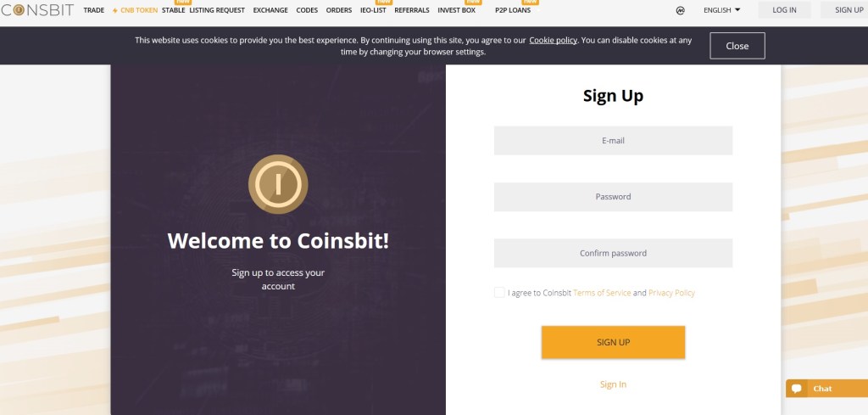Viewport: 868px width, 415px height.
Task: Open the Invest Box menu item
Action: click(456, 10)
